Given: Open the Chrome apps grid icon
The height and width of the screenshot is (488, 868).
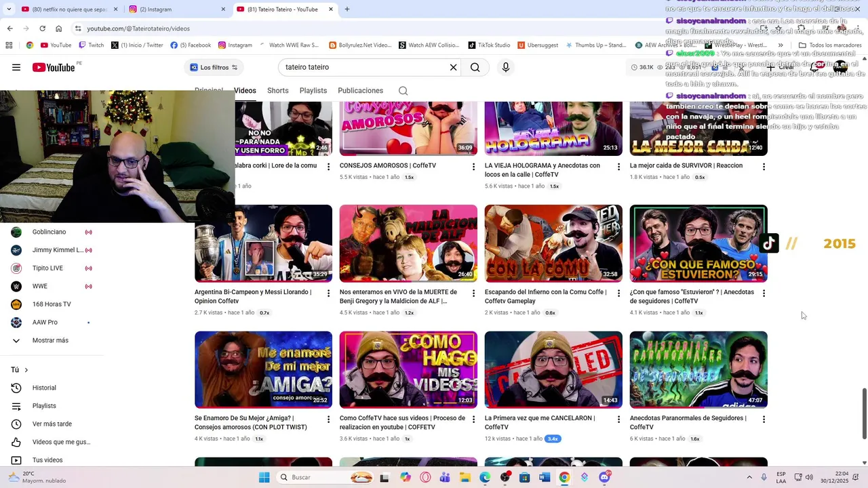Looking at the screenshot, I should click(9, 45).
